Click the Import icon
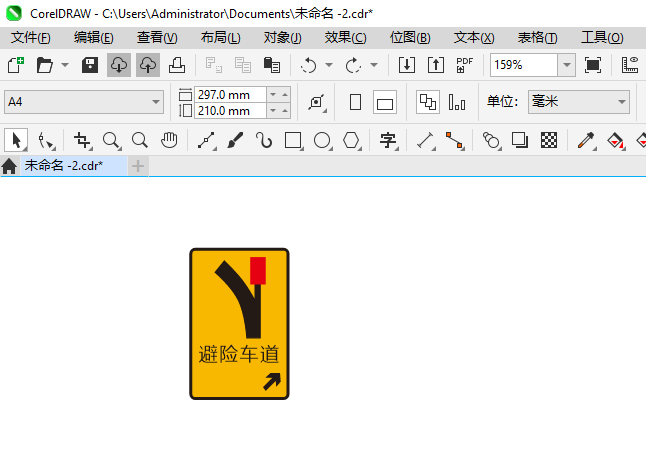Screen dimensions: 646x452 [407, 65]
